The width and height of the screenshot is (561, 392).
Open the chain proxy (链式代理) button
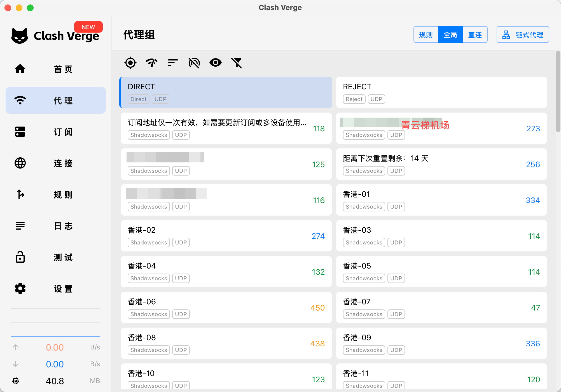coord(522,35)
